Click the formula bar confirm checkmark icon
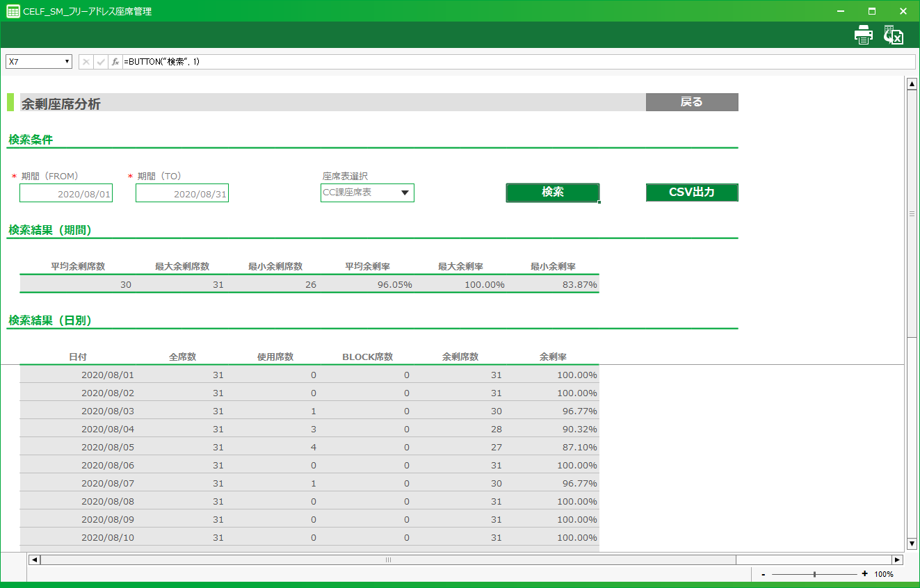Image resolution: width=920 pixels, height=588 pixels. (101, 62)
